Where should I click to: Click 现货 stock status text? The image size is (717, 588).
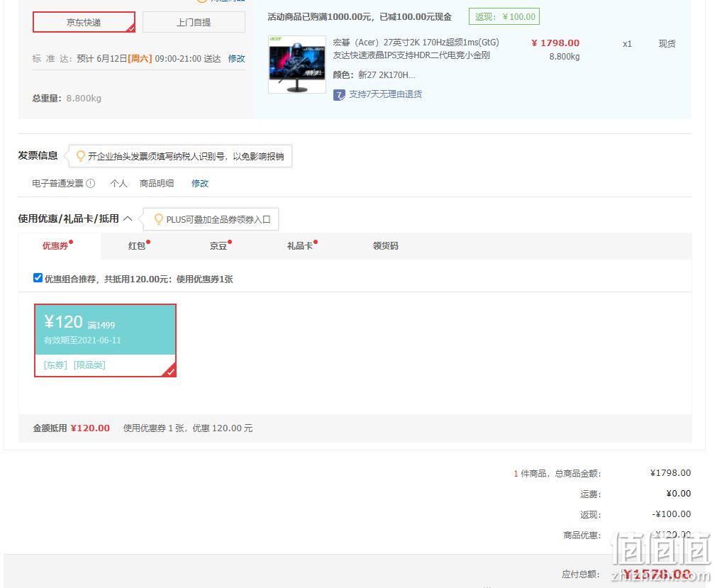pos(667,44)
